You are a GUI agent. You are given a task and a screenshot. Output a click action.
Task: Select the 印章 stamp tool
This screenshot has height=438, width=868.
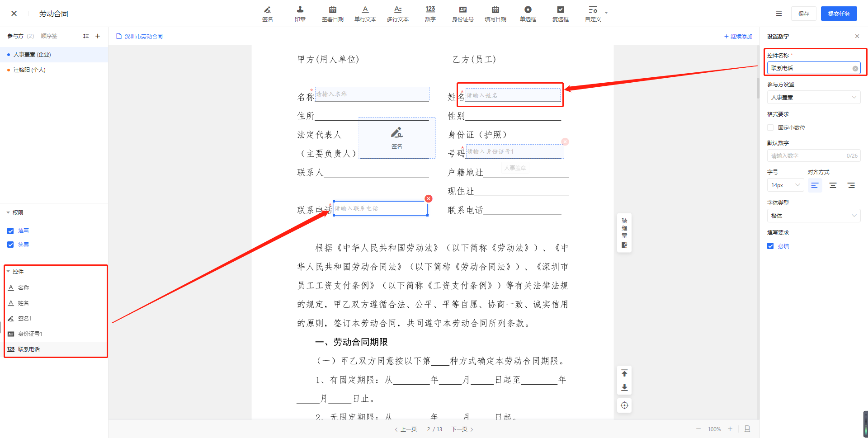click(x=300, y=14)
